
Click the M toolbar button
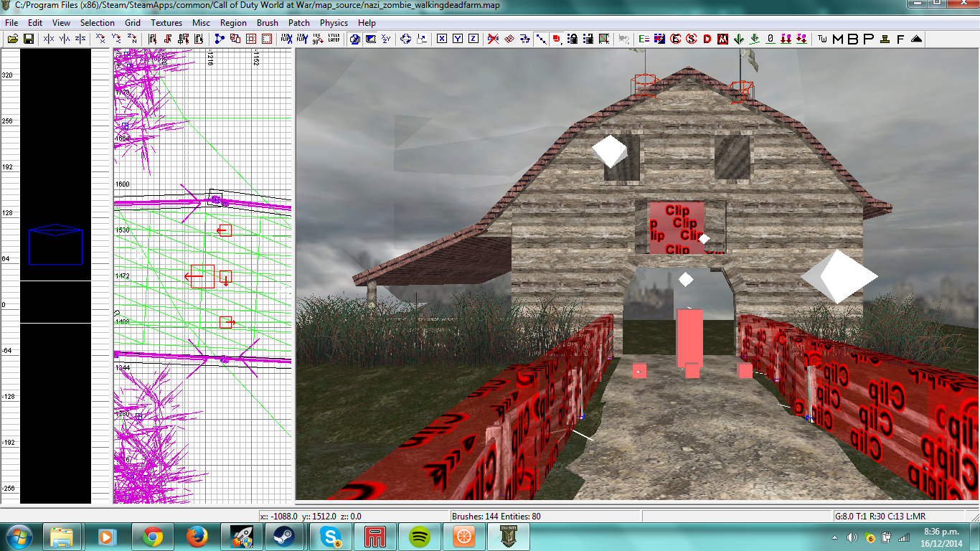point(837,38)
